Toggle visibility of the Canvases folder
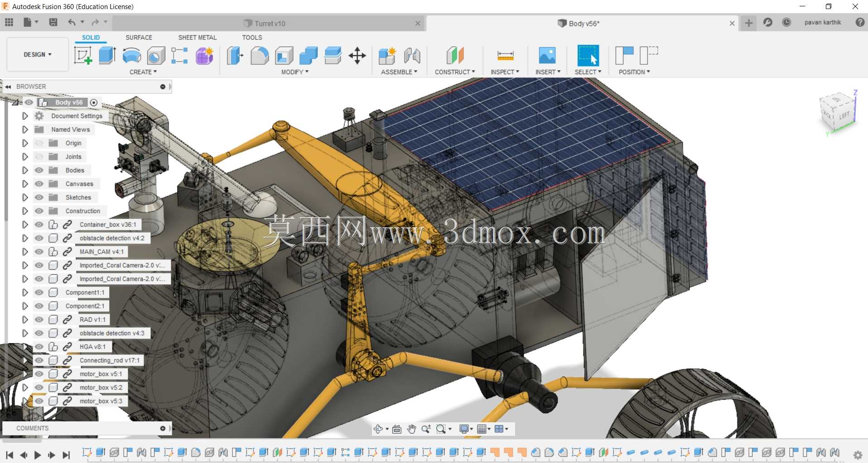The image size is (868, 463). click(x=39, y=184)
